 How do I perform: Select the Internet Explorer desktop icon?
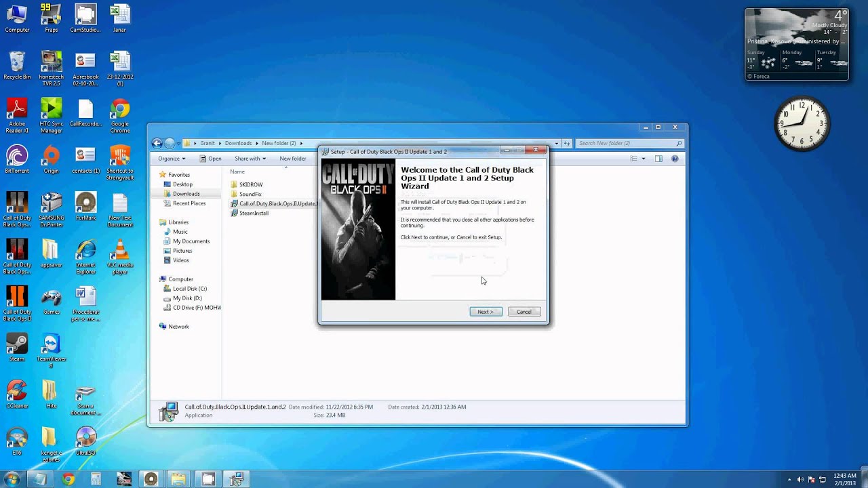click(85, 256)
